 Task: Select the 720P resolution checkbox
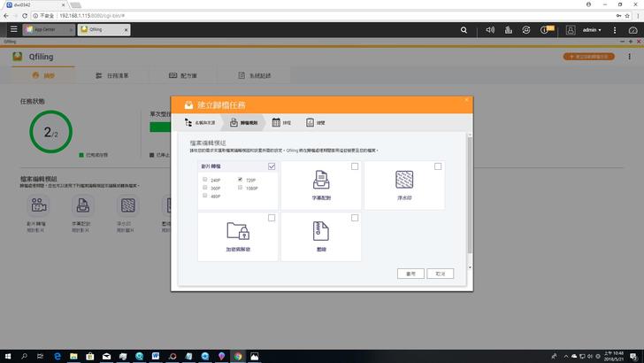click(240, 180)
